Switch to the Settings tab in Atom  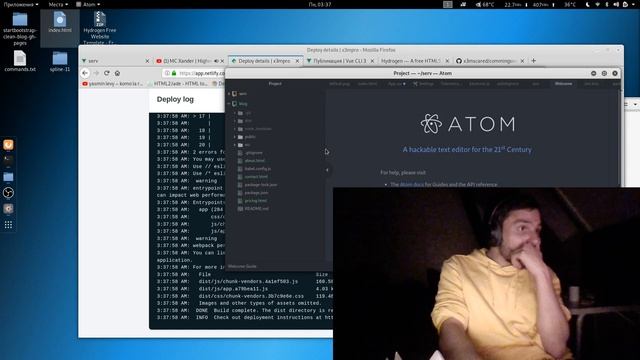[x=423, y=84]
